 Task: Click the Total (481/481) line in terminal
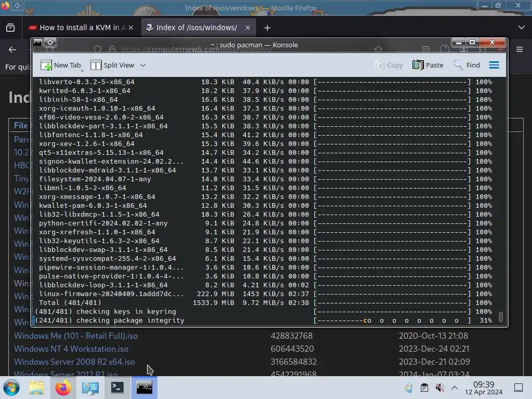[265, 303]
